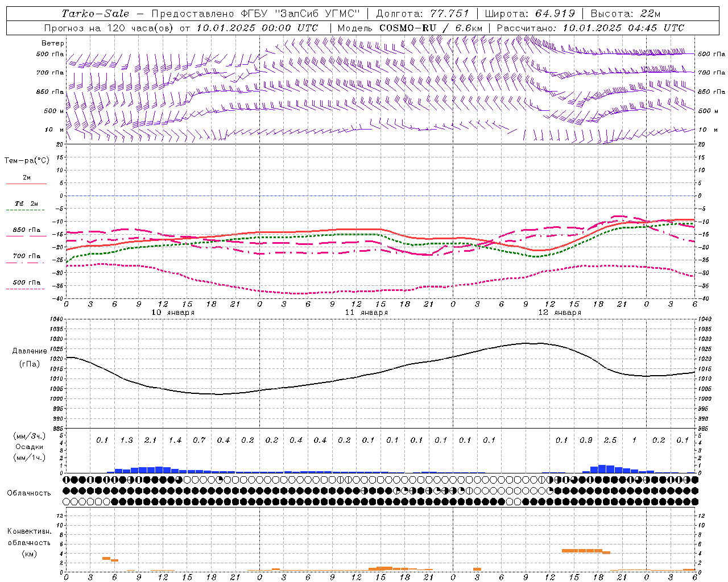The height and width of the screenshot is (582, 728).
Task: Select the Давление pressure panel label
Action: 30,351
